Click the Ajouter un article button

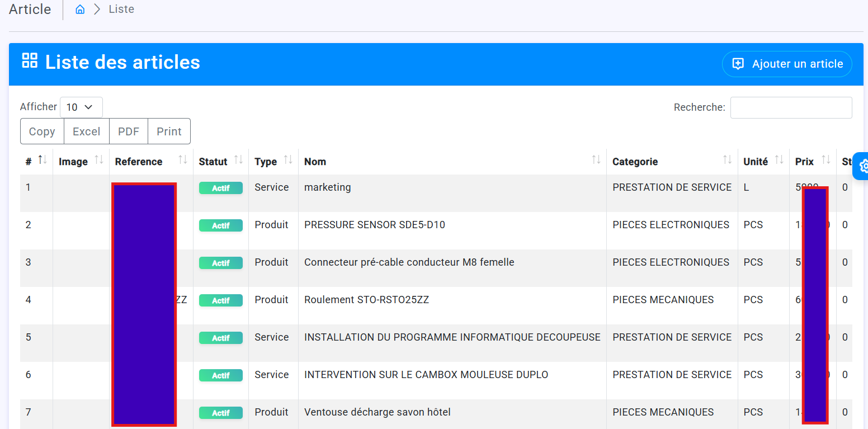(x=787, y=63)
